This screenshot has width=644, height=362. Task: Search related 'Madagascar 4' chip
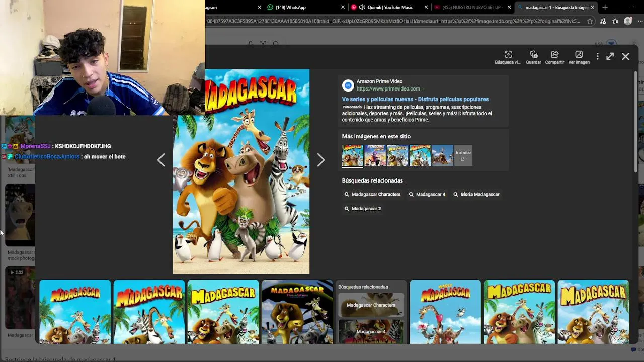click(x=427, y=194)
